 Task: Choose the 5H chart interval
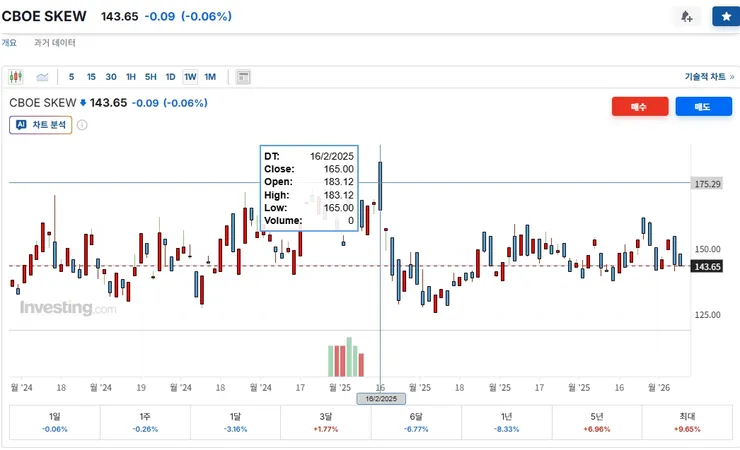click(151, 77)
